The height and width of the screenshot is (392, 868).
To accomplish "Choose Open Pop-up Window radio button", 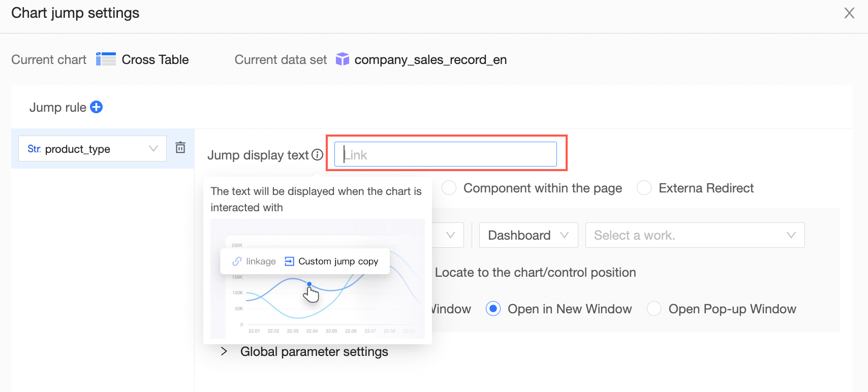I will 654,309.
